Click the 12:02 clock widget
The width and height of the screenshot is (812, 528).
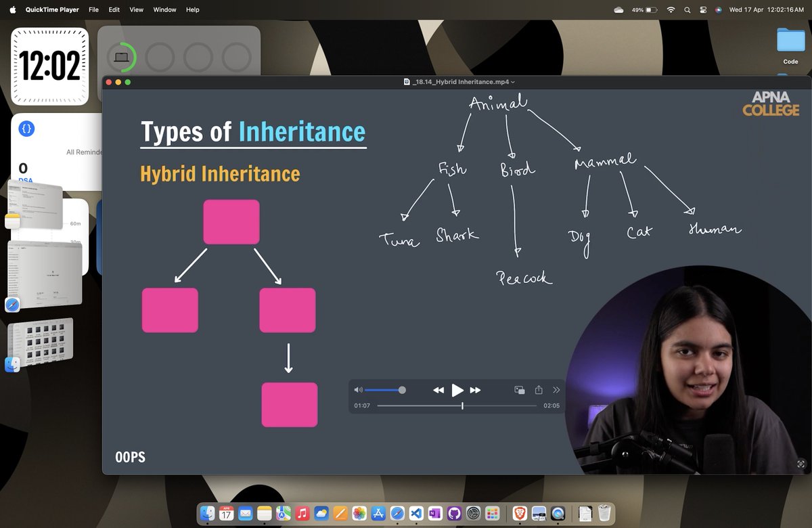click(x=50, y=66)
